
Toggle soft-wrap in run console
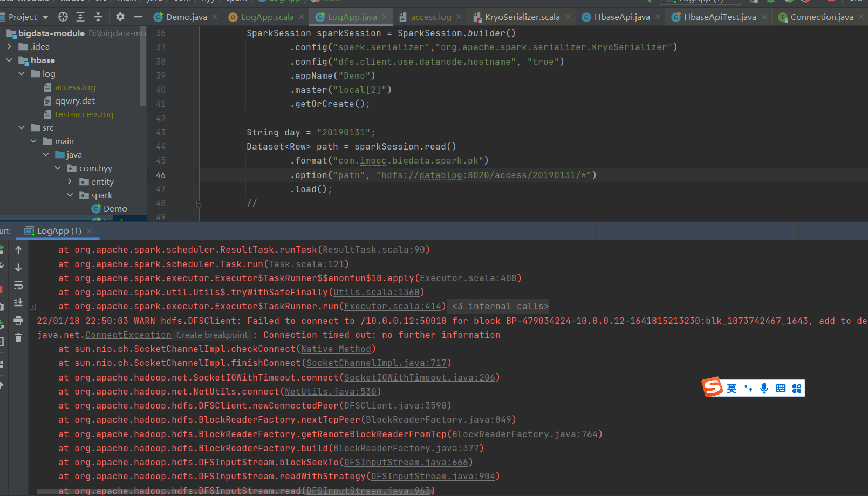[18, 285]
